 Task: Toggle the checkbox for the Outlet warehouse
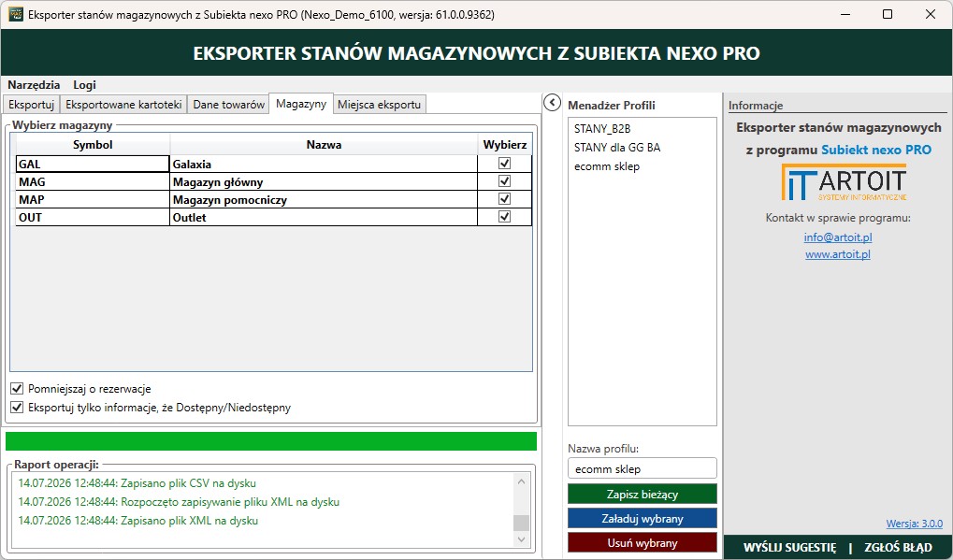click(x=504, y=217)
